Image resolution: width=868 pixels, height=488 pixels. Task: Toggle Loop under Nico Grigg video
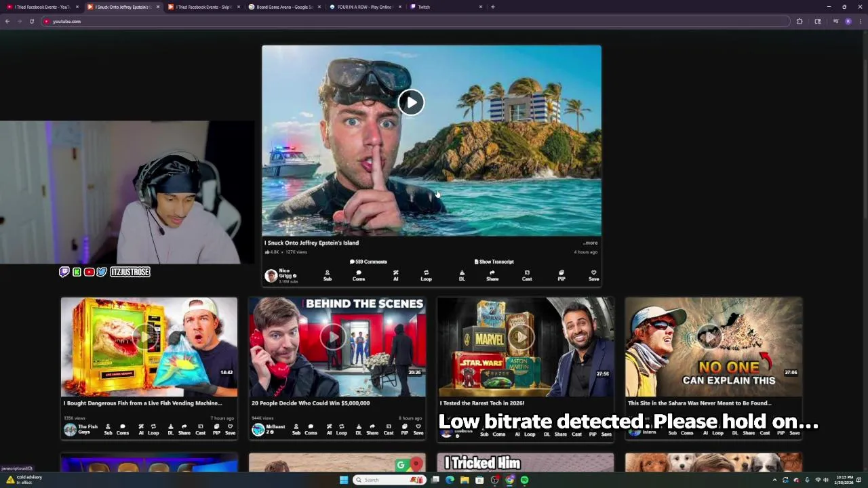coord(426,275)
